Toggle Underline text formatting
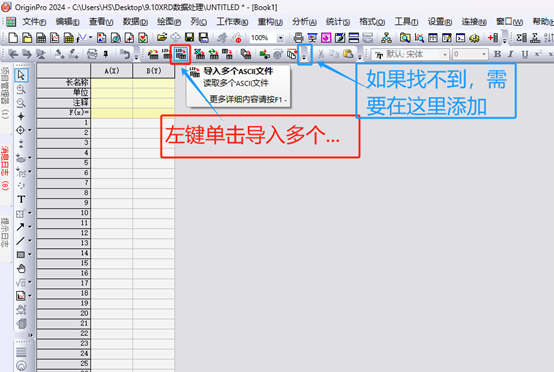 [x=525, y=54]
